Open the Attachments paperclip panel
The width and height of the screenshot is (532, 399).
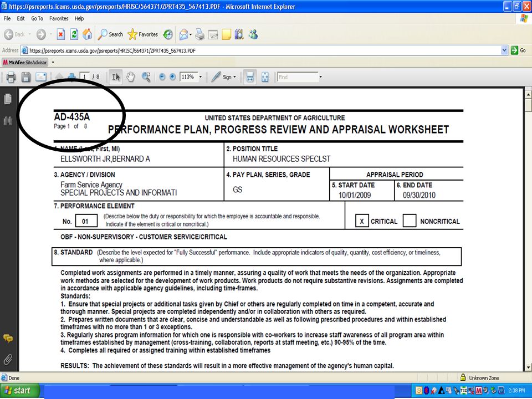coord(8,359)
